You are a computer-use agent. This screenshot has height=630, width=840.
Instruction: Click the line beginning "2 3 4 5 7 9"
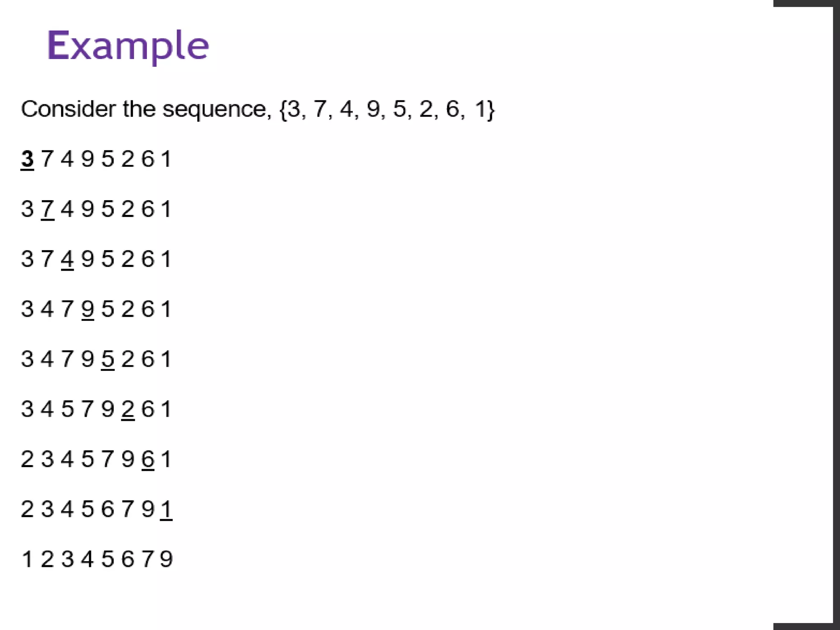pos(96,459)
